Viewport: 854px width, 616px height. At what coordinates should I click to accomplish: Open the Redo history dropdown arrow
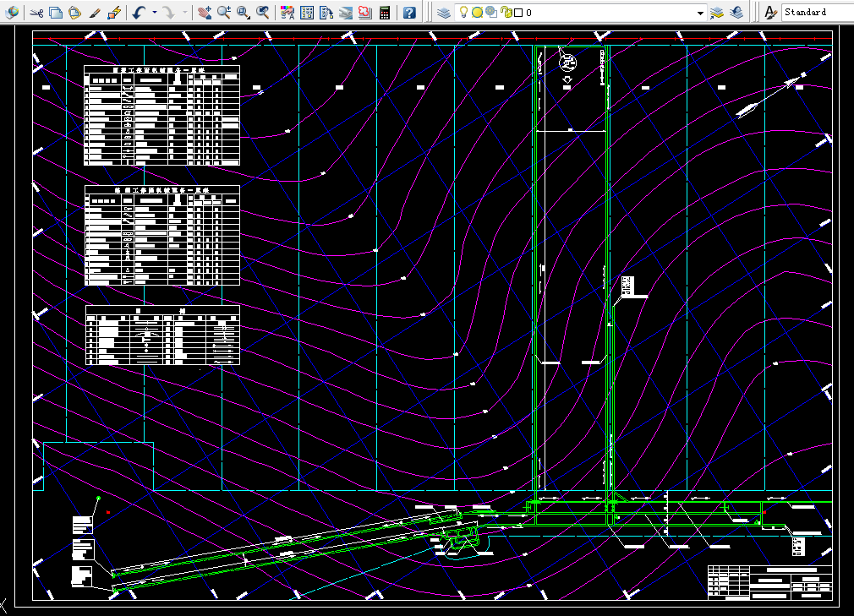click(184, 13)
